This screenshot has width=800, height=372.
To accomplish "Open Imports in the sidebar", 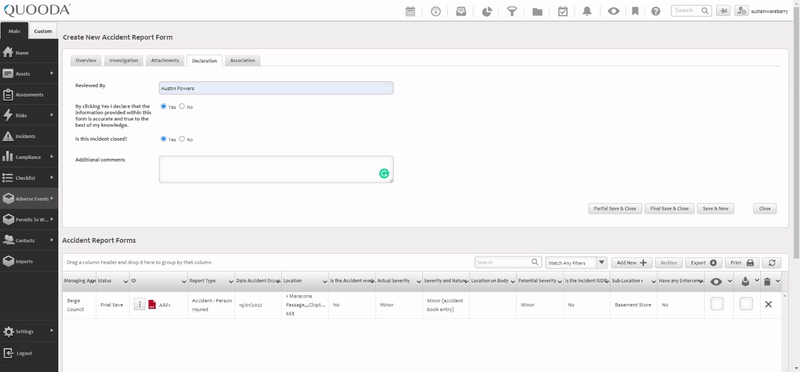I will (29, 261).
